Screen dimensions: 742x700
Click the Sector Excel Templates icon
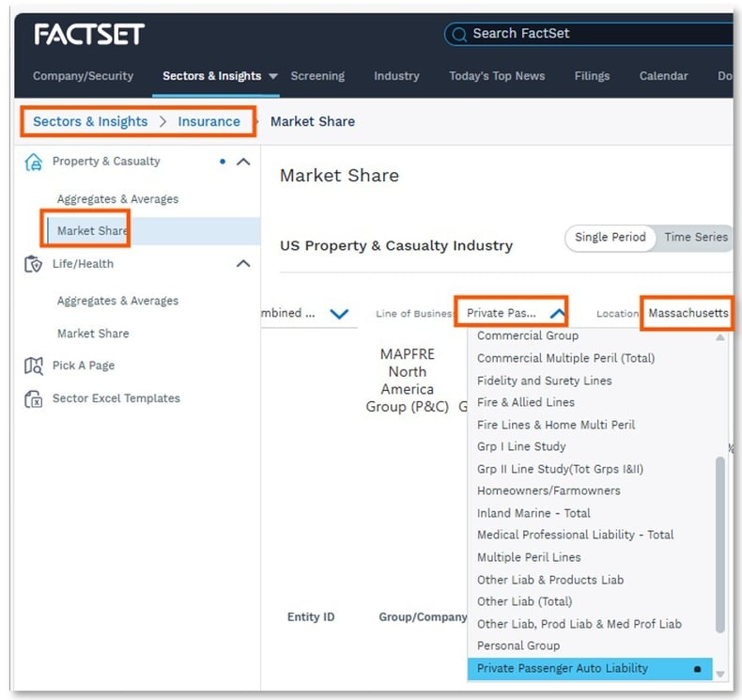[x=34, y=398]
